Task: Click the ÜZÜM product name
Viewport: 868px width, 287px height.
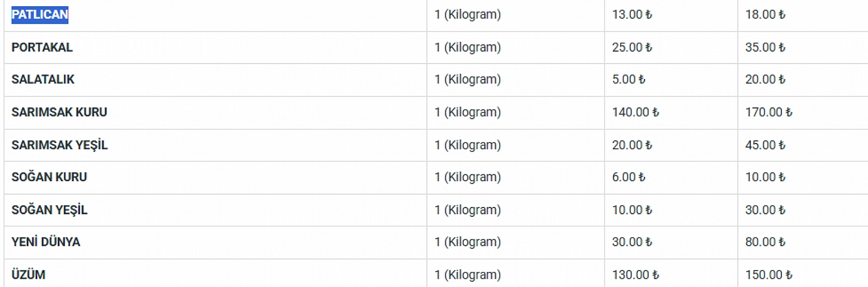Action: [28, 275]
